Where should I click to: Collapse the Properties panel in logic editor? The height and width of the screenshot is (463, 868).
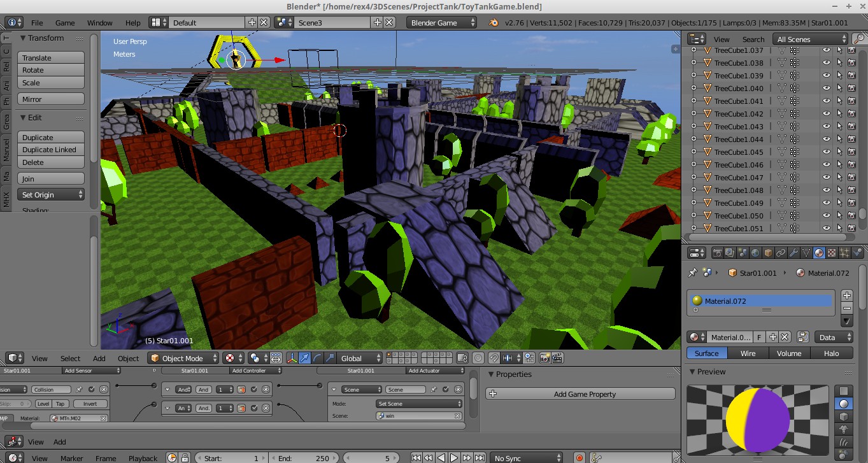(x=492, y=374)
